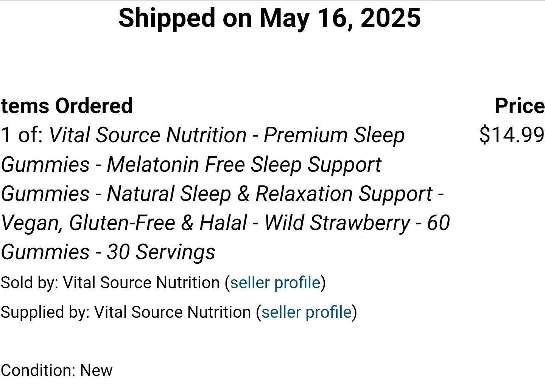545x392 pixels.
Task: Click the Premium Sleep words in title
Action: click(334, 135)
